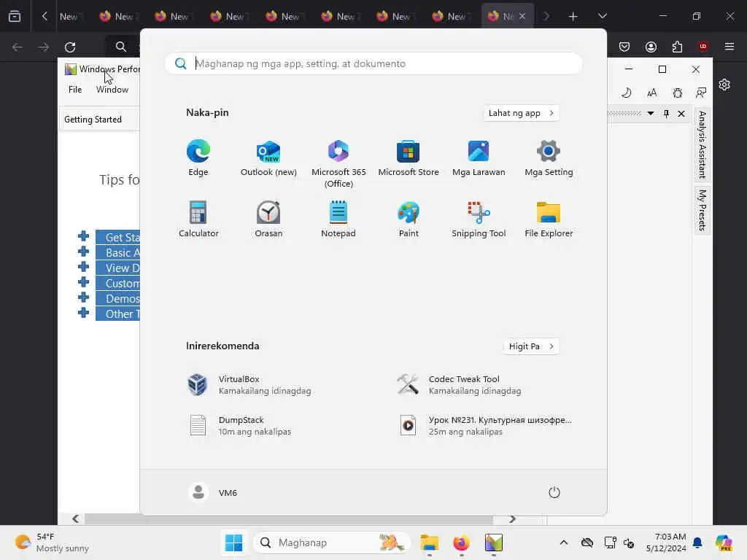
Task: List all Firefox tabs dropdown
Action: 602,16
